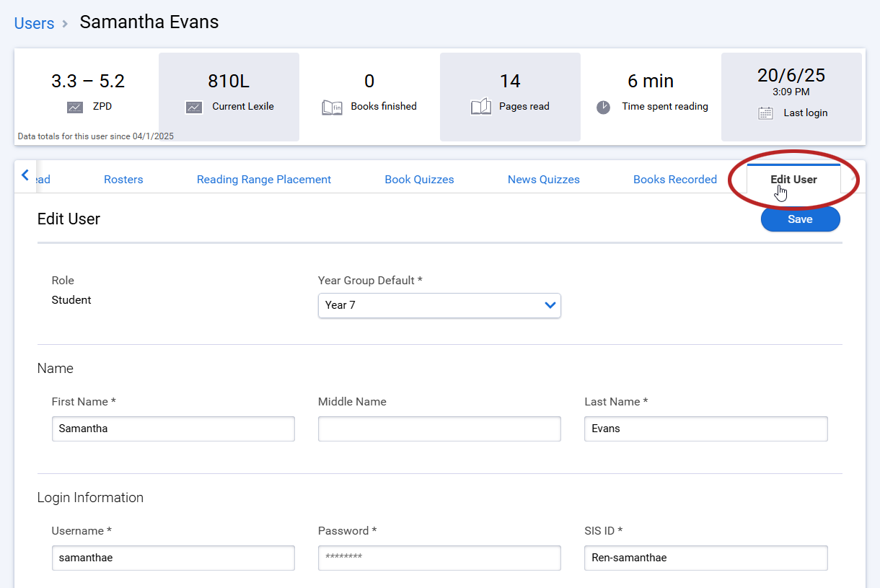This screenshot has height=588, width=880.
Task: Click the Name section heading
Action: click(56, 369)
